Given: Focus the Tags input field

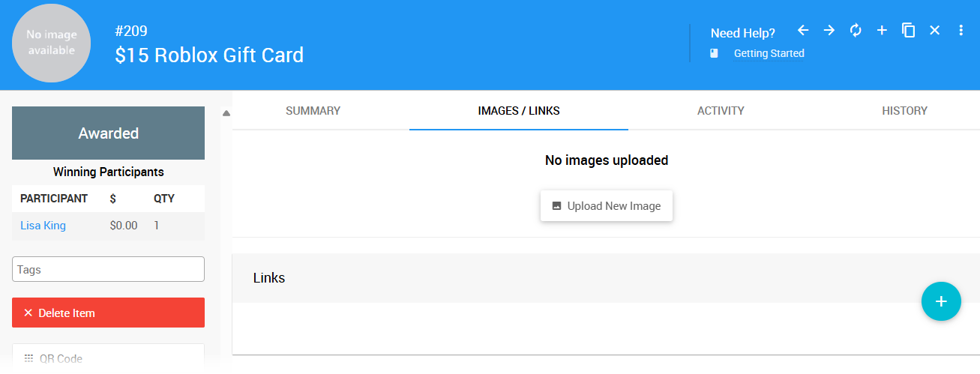Looking at the screenshot, I should [x=108, y=269].
